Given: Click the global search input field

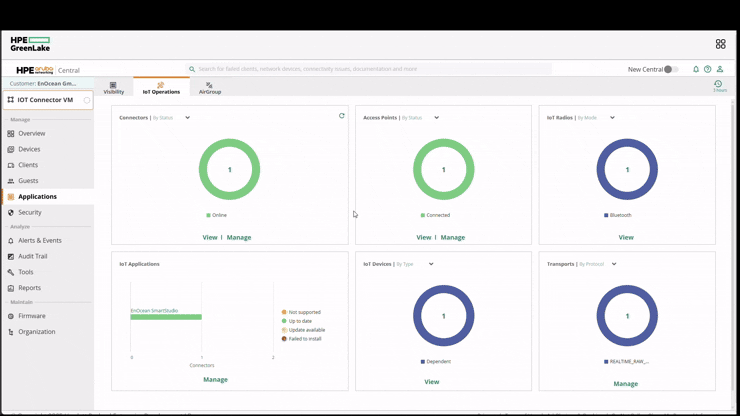Looking at the screenshot, I should click(368, 69).
